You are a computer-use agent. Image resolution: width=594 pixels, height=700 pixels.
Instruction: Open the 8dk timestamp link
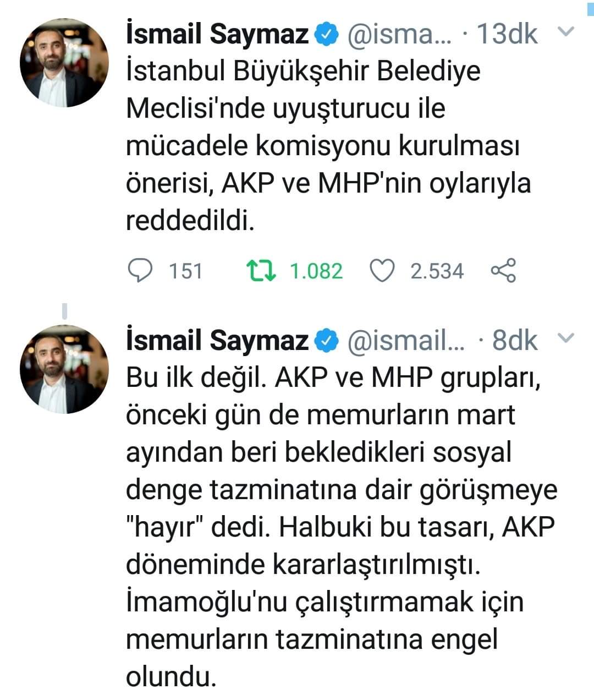pyautogui.click(x=514, y=341)
